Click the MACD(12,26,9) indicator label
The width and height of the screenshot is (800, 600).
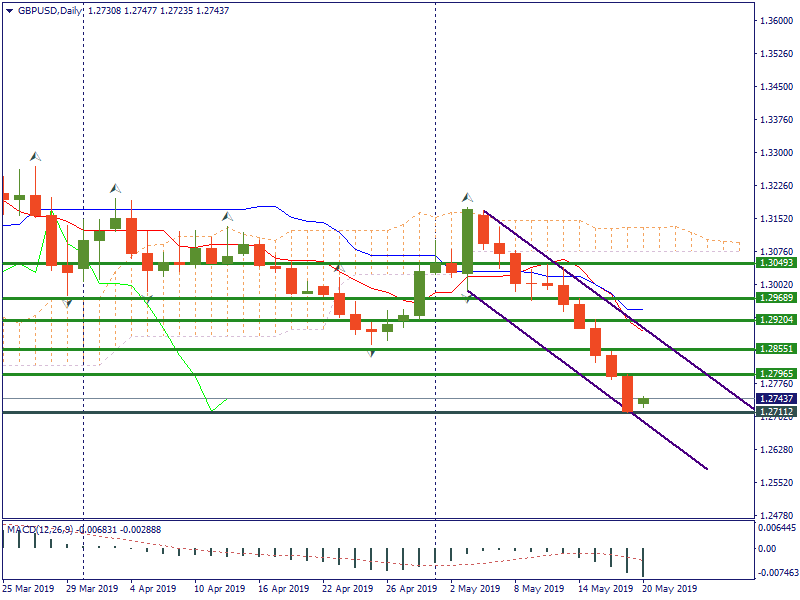pyautogui.click(x=42, y=528)
